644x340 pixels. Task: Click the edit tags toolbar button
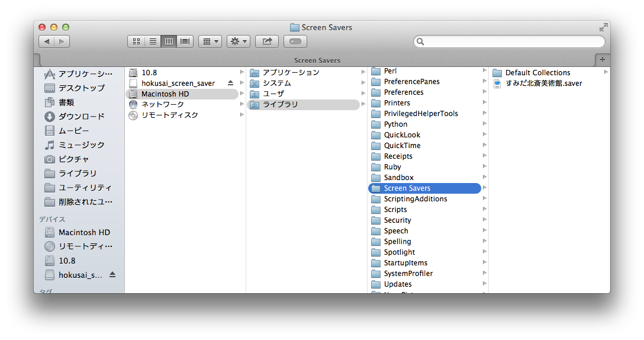click(x=295, y=41)
